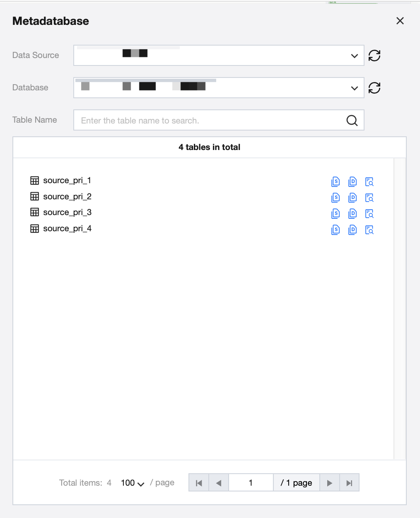Click the S copy icon for source_pri_1
This screenshot has width=420, height=518.
[336, 182]
